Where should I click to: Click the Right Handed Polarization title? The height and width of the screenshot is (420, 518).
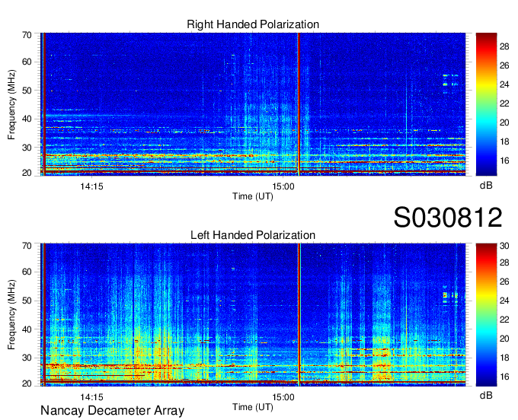(x=253, y=24)
